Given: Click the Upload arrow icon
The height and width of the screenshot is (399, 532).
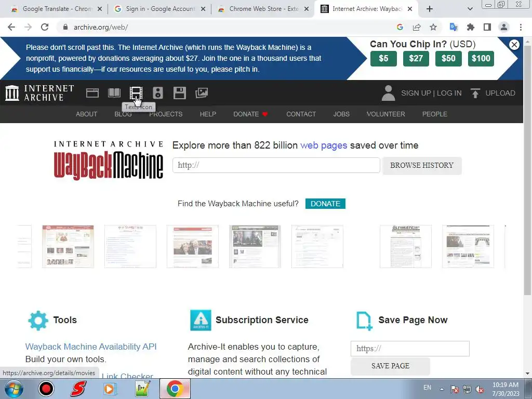Looking at the screenshot, I should 475,93.
